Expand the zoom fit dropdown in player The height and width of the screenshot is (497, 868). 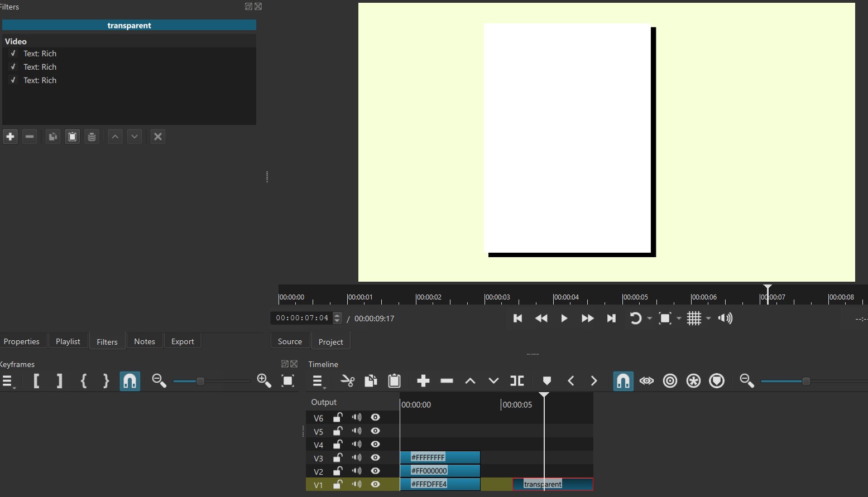tap(679, 319)
